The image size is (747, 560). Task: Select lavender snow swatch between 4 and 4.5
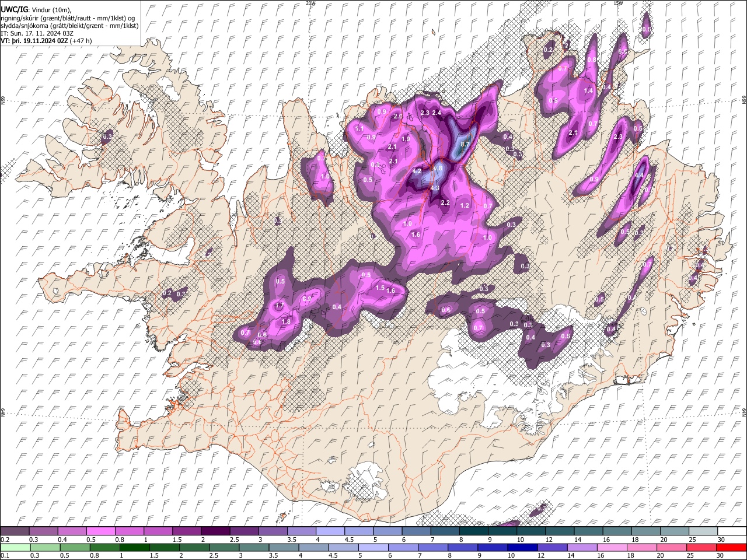tap(330, 531)
